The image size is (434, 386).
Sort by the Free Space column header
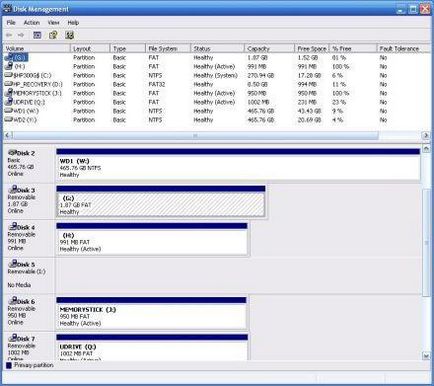(312, 49)
